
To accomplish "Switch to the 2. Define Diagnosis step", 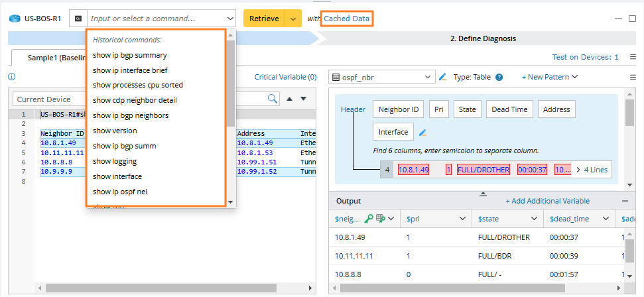I will pyautogui.click(x=482, y=38).
